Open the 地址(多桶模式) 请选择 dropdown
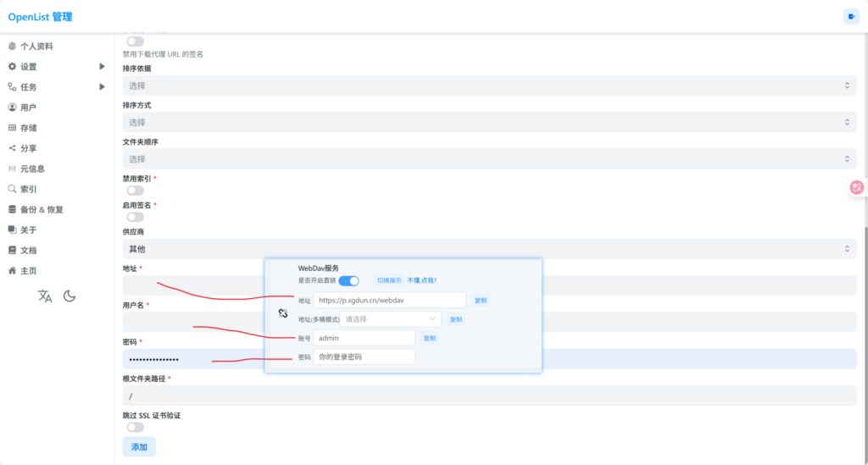 pyautogui.click(x=390, y=319)
